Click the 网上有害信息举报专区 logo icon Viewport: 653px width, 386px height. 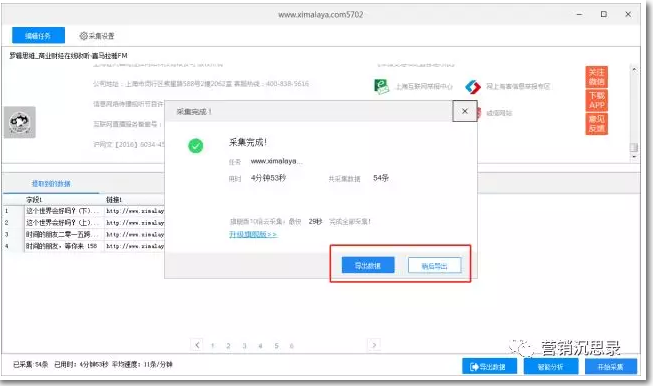pyautogui.click(x=473, y=87)
